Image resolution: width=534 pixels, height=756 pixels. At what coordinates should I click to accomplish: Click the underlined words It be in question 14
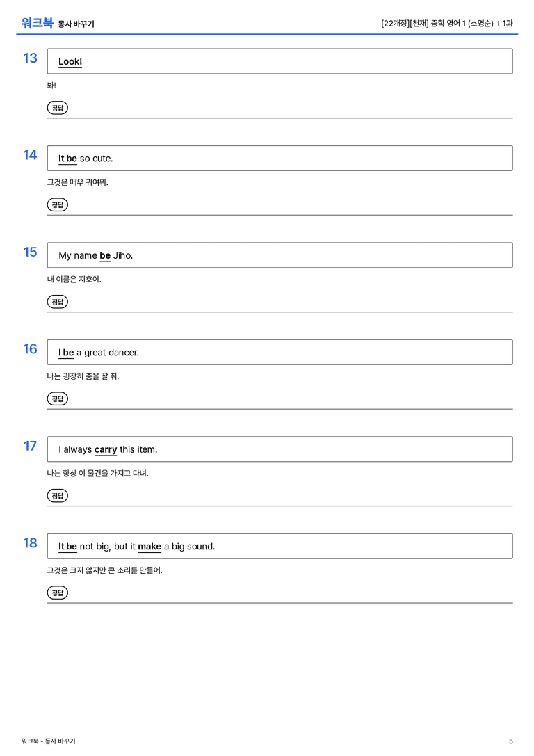tap(67, 159)
